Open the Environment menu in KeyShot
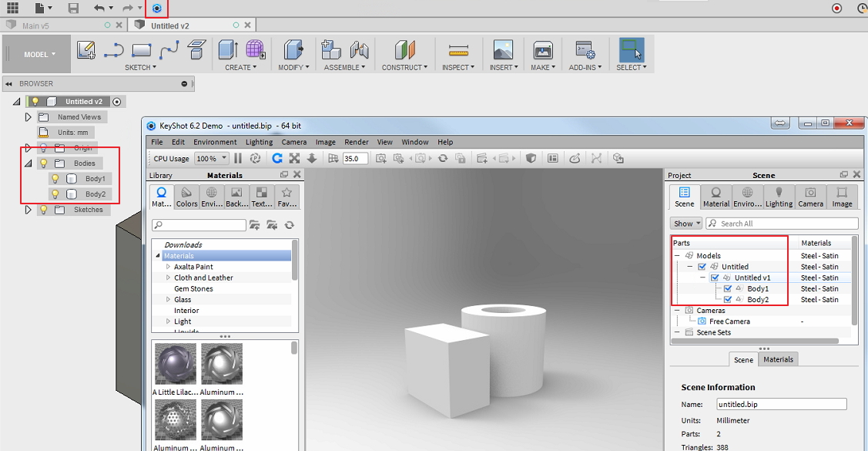 click(x=215, y=142)
